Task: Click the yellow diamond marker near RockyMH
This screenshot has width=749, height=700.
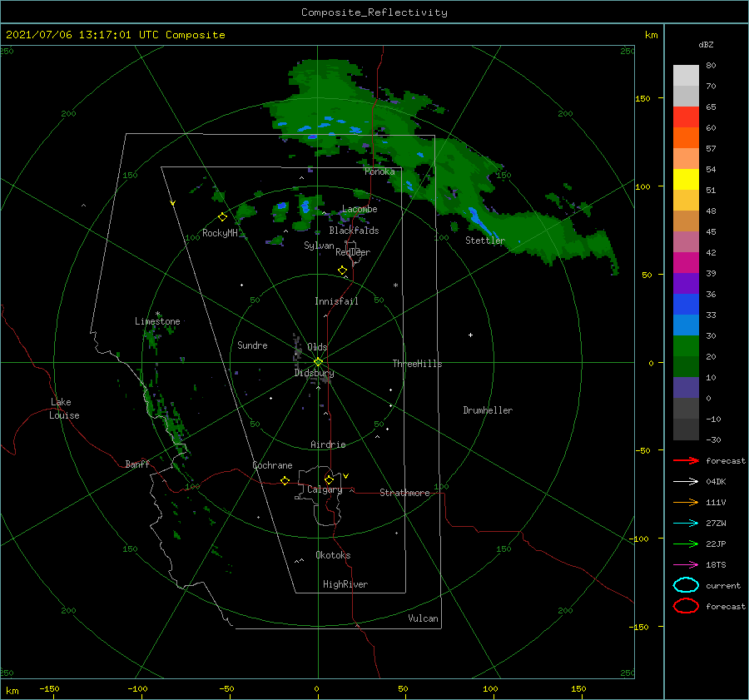Action: click(x=222, y=217)
